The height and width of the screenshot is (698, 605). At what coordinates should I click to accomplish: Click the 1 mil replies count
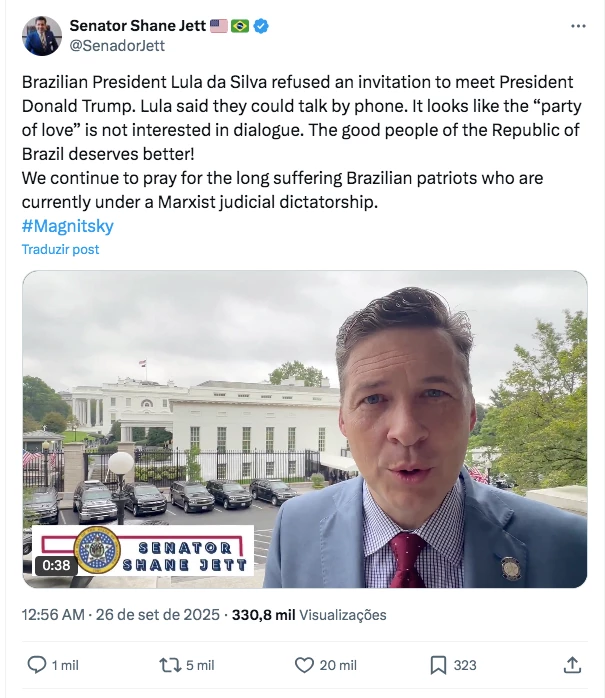click(x=66, y=665)
